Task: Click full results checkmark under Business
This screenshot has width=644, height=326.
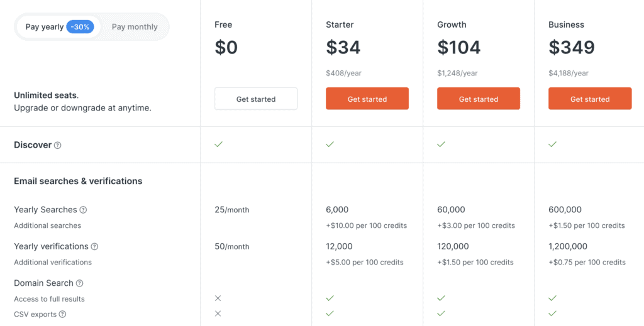Action: coord(552,298)
